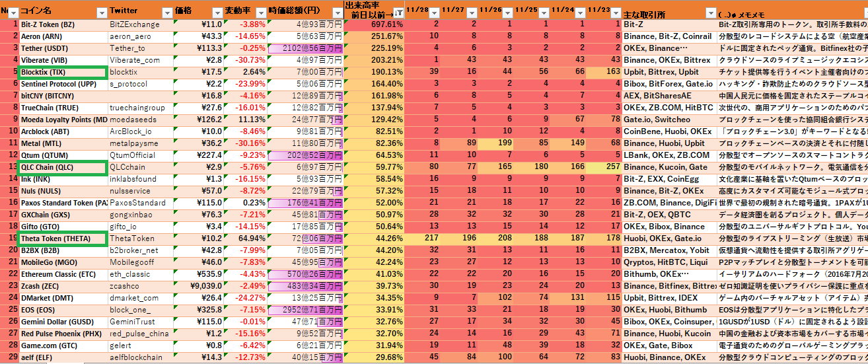Select the Gemini Dollar (GUSD) cell

click(x=63, y=322)
